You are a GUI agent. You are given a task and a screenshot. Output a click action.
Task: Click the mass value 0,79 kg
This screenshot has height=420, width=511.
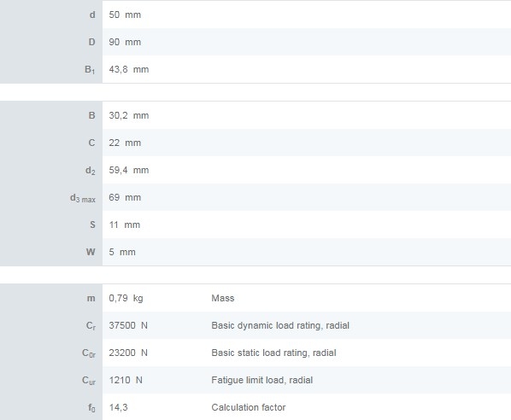[x=126, y=298]
